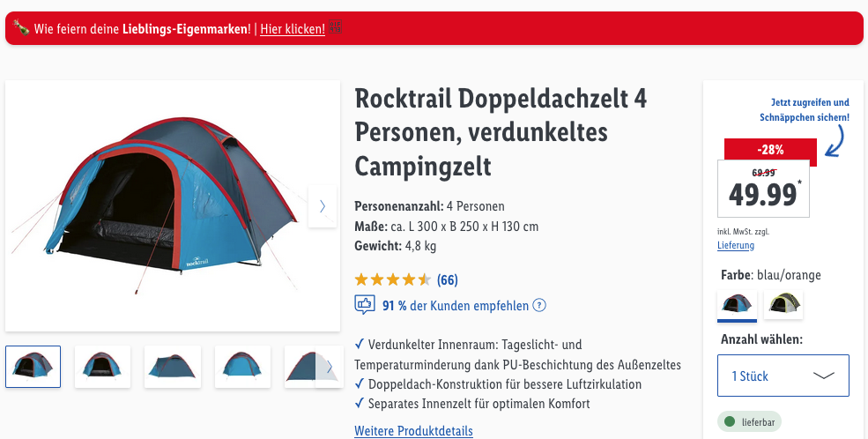Viewport: 868px width, 439px height.
Task: Click the next image arrow on main photo
Action: 323,206
